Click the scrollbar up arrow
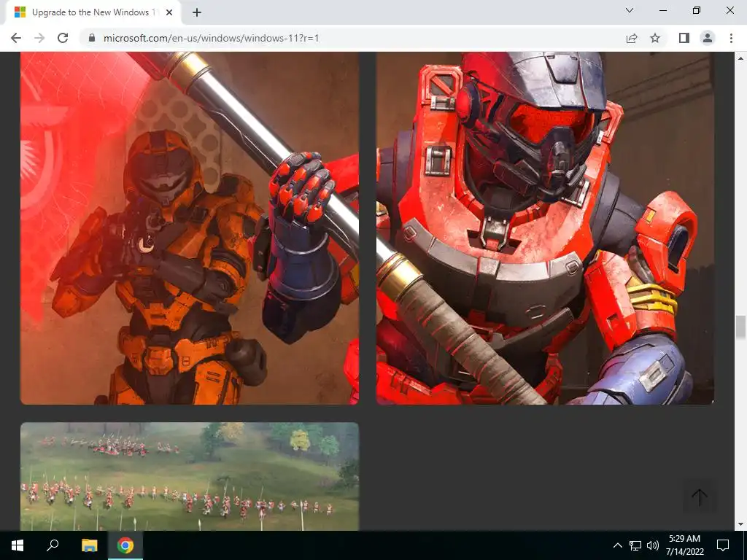The width and height of the screenshot is (747, 560). click(740, 58)
